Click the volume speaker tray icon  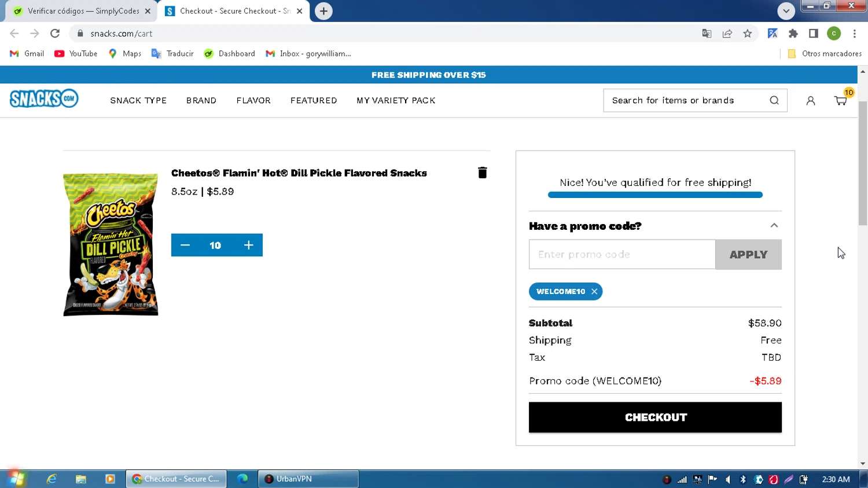pos(728,479)
